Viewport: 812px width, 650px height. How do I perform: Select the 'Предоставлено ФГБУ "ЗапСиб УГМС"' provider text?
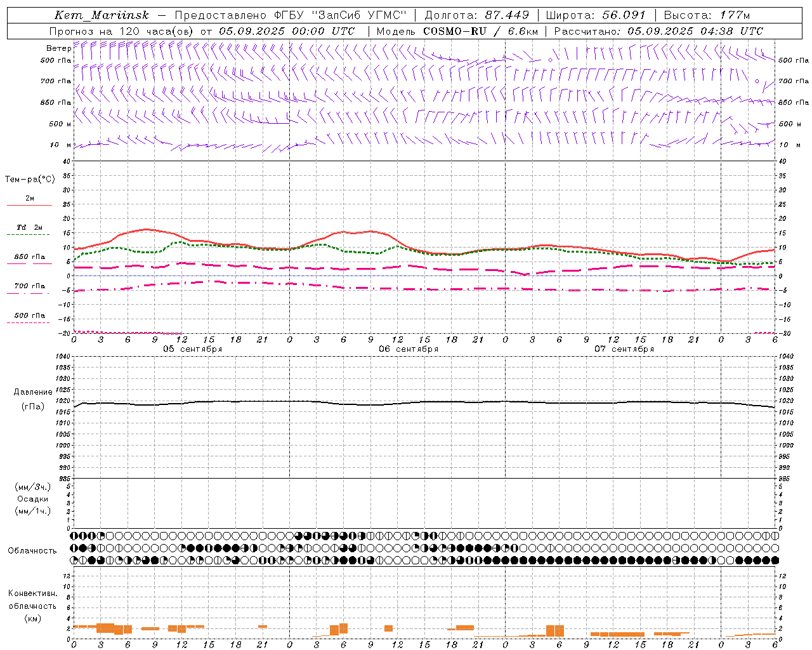(290, 15)
